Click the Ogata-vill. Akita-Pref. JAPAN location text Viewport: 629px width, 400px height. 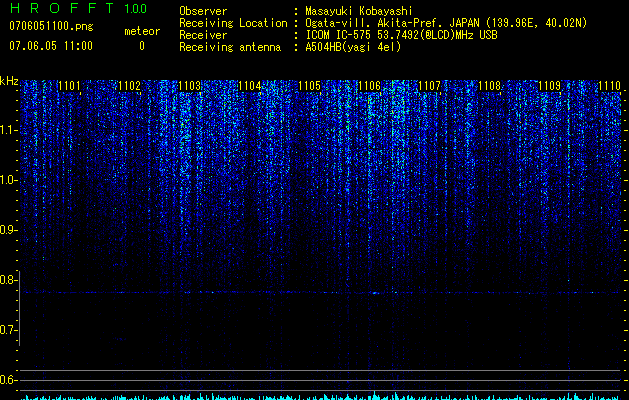pos(446,23)
